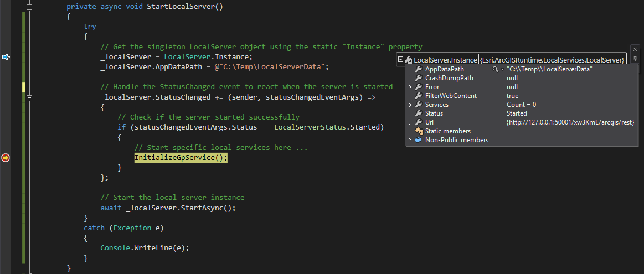This screenshot has height=274, width=644.
Task: Collapse the StatusChanged lambda outlining block
Action: pyautogui.click(x=29, y=97)
